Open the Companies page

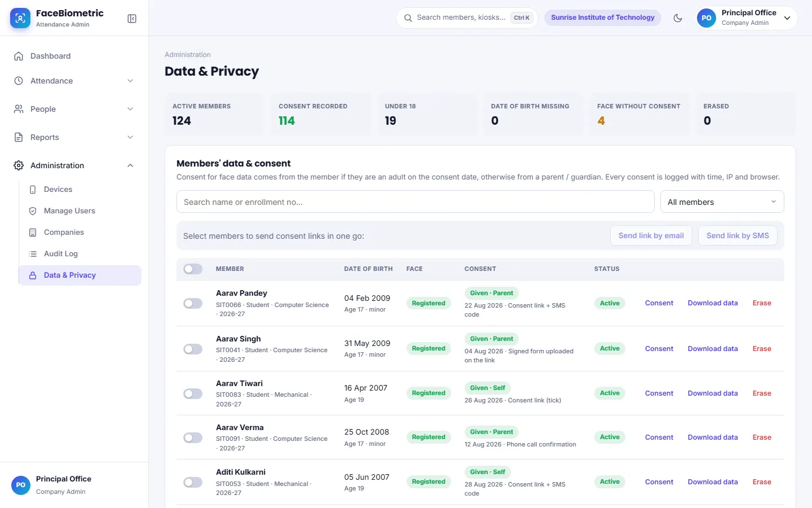[80, 233]
